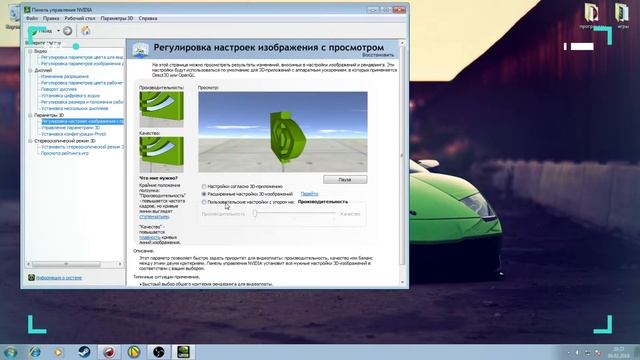Collapse the Параметры 3D tree node

coord(30,116)
